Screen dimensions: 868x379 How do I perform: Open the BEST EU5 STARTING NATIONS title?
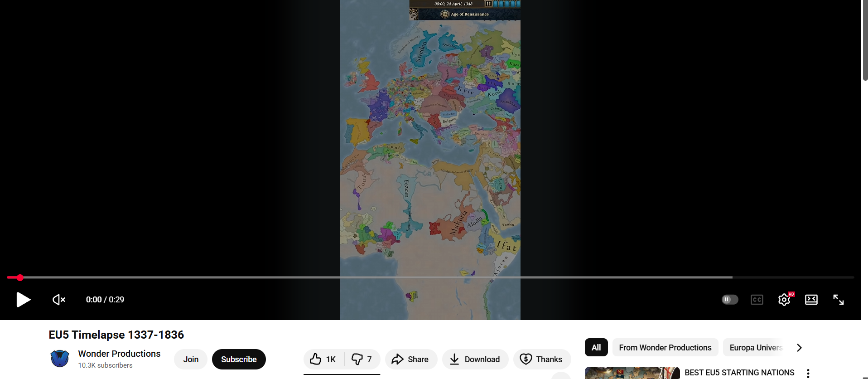[739, 373]
